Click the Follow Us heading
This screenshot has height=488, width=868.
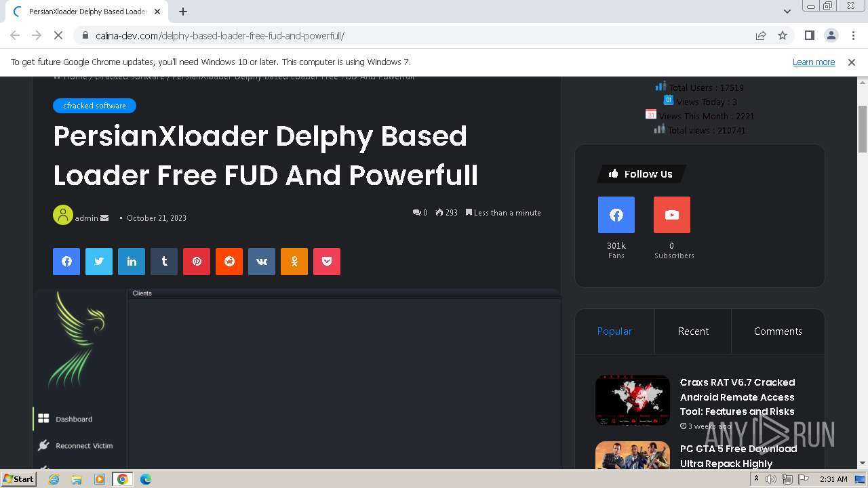click(x=642, y=174)
